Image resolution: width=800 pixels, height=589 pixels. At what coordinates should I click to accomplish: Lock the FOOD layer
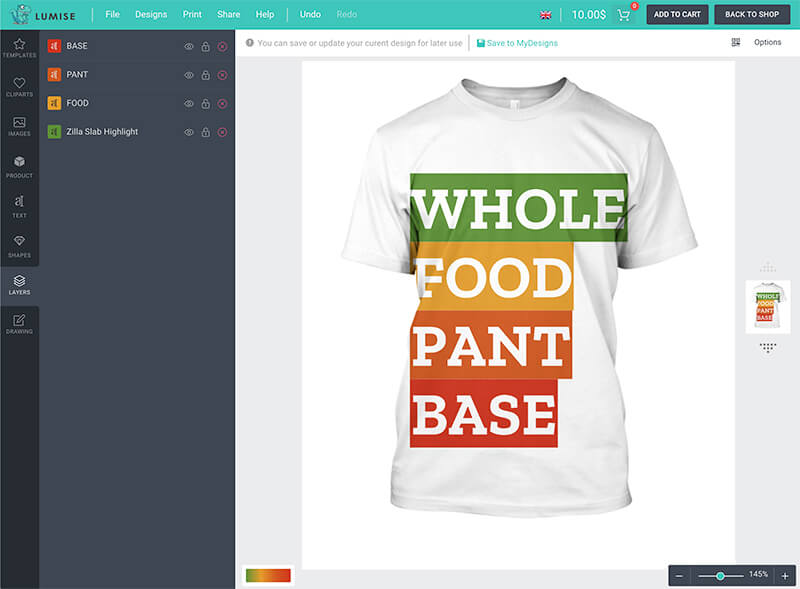(x=206, y=104)
